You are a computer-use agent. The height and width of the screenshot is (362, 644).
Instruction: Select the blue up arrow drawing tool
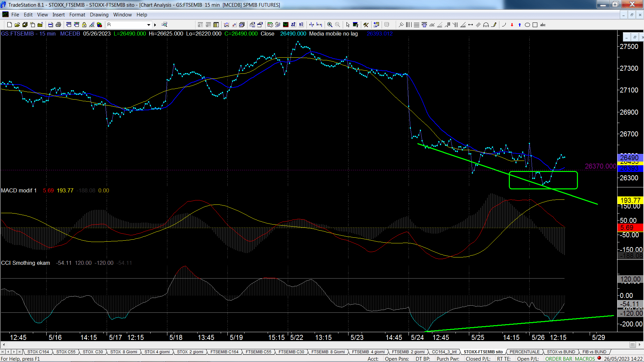[520, 25]
